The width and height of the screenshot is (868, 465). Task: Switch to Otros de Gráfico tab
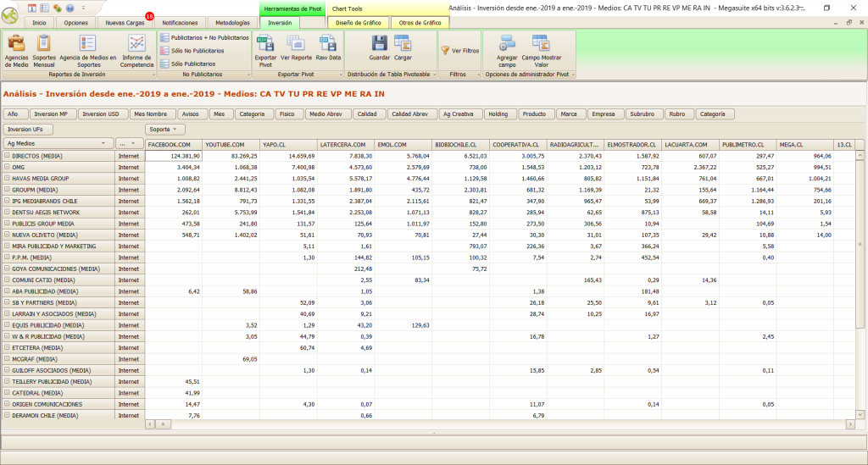coord(420,23)
